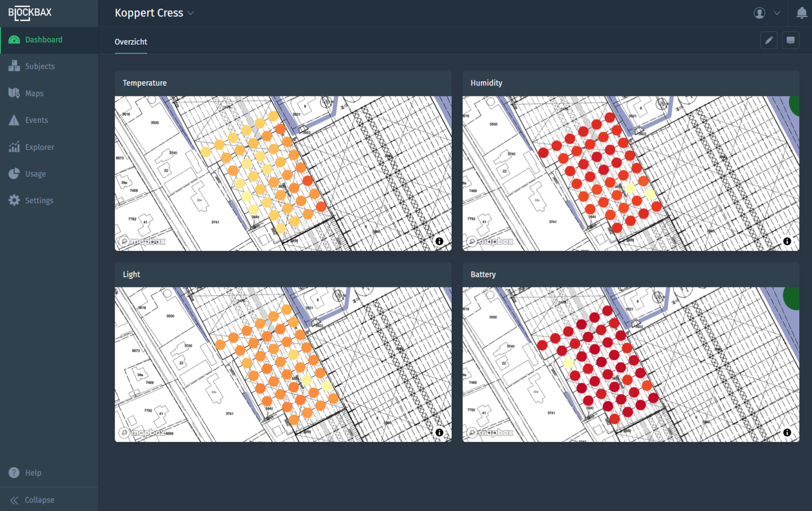The width and height of the screenshot is (812, 511).
Task: Click the Blockbax logo
Action: coord(30,13)
